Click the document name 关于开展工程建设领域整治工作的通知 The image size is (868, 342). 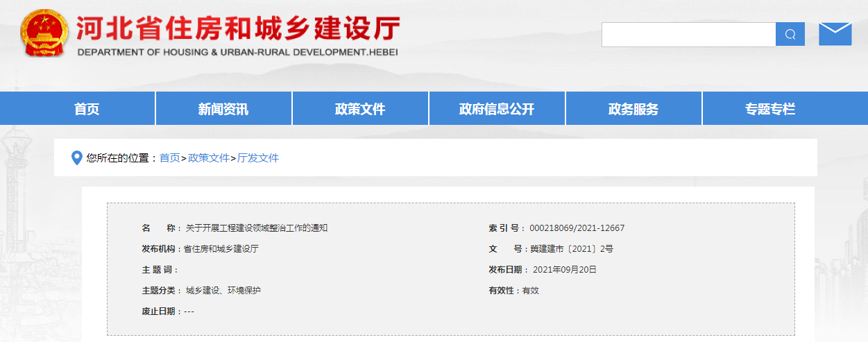[256, 228]
